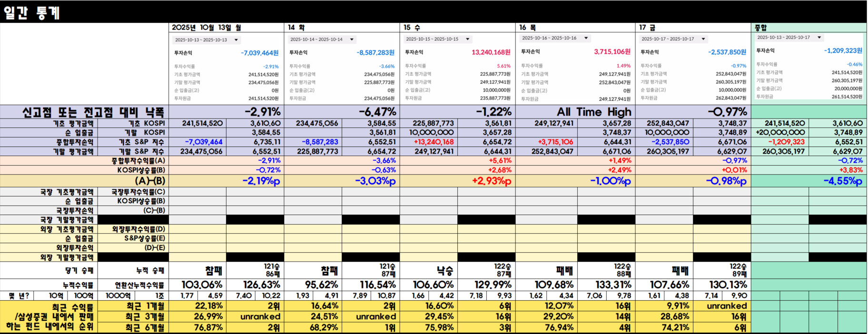The image size is (868, 334).
Task: Select the '외장투자수익률(D)' label
Action: [x=138, y=229]
